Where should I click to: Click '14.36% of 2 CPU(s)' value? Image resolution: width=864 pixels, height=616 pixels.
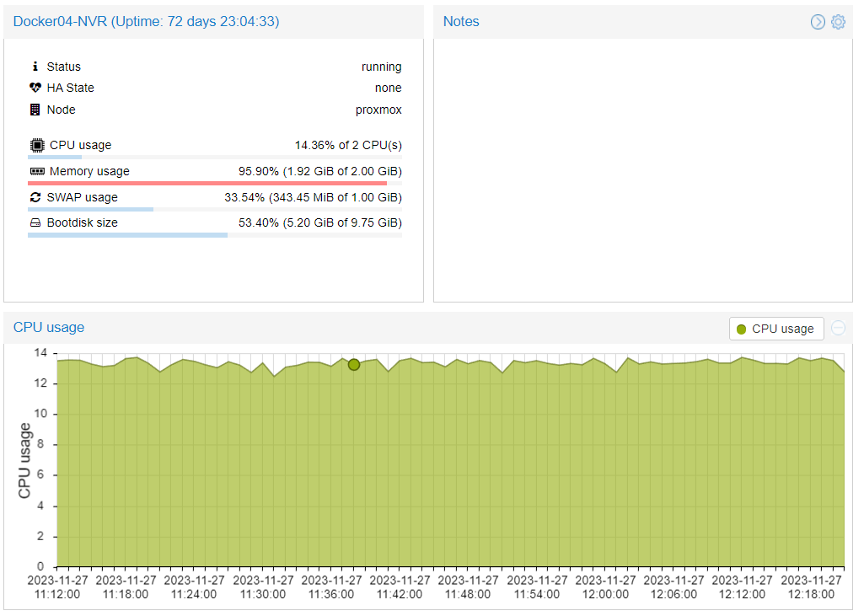tap(348, 146)
